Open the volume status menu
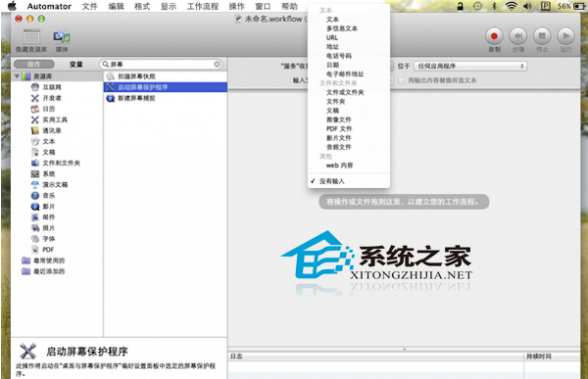The height and width of the screenshot is (379, 588). click(527, 6)
